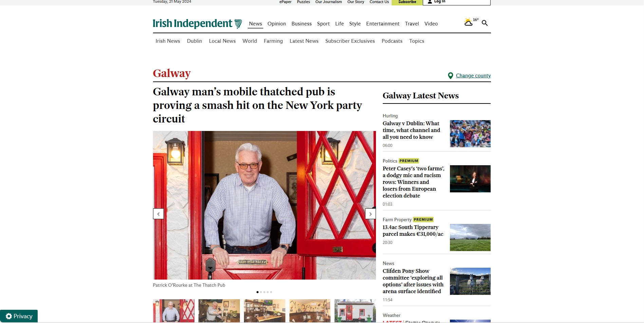Go to previous gallery image arrow

pos(158,214)
